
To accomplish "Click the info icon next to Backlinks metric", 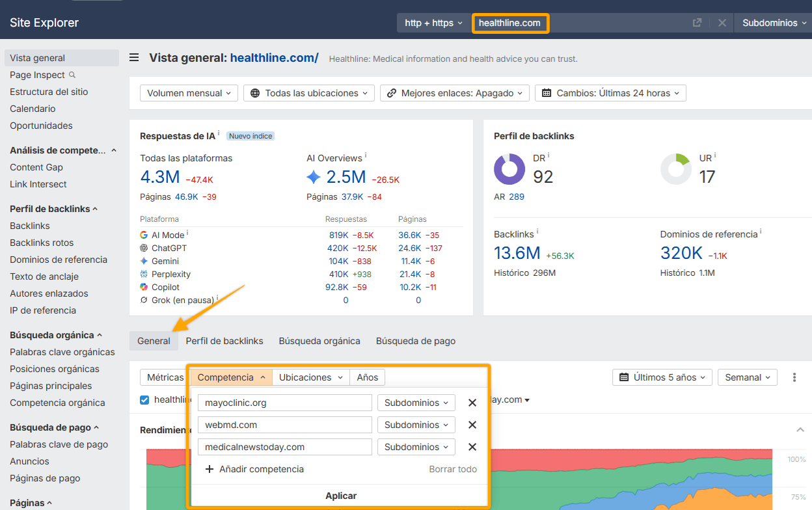I will pos(537,232).
